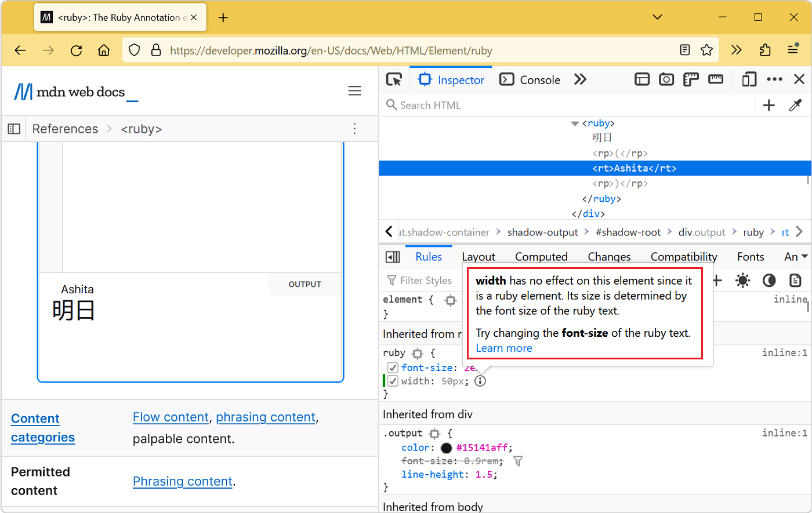Select the node picker tool
This screenshot has width=812, height=513.
pos(394,79)
